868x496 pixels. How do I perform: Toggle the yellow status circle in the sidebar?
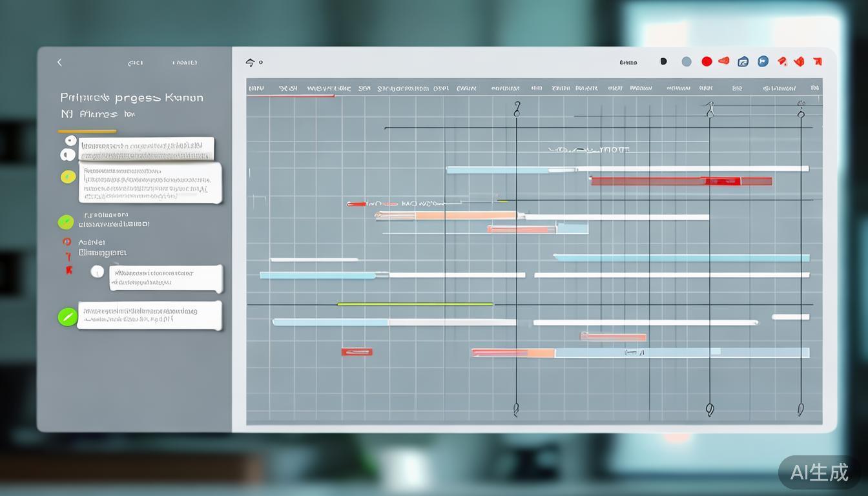pos(68,176)
